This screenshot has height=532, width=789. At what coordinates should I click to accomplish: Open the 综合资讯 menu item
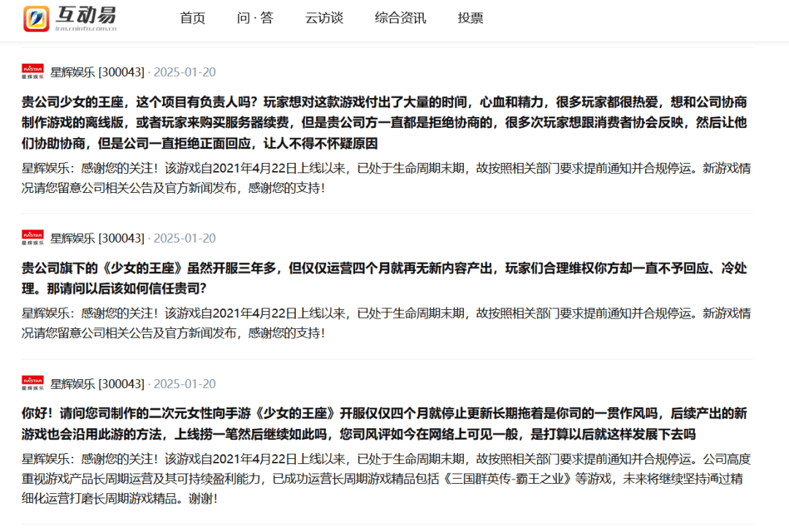(400, 18)
